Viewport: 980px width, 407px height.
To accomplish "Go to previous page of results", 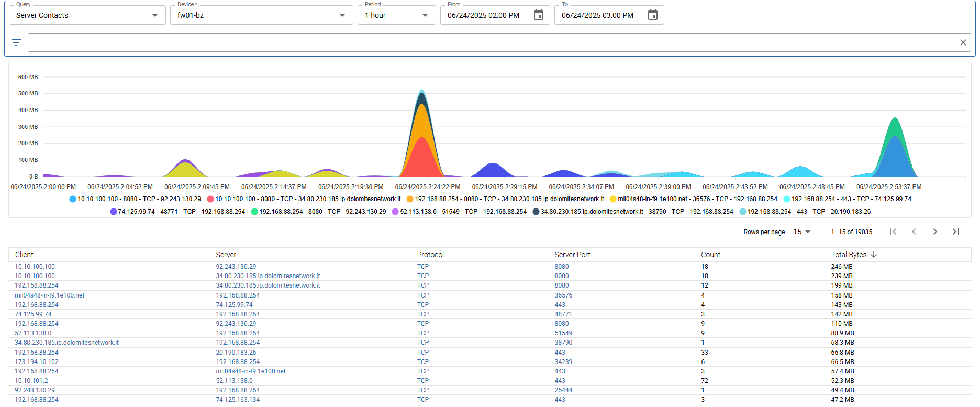I will point(914,232).
